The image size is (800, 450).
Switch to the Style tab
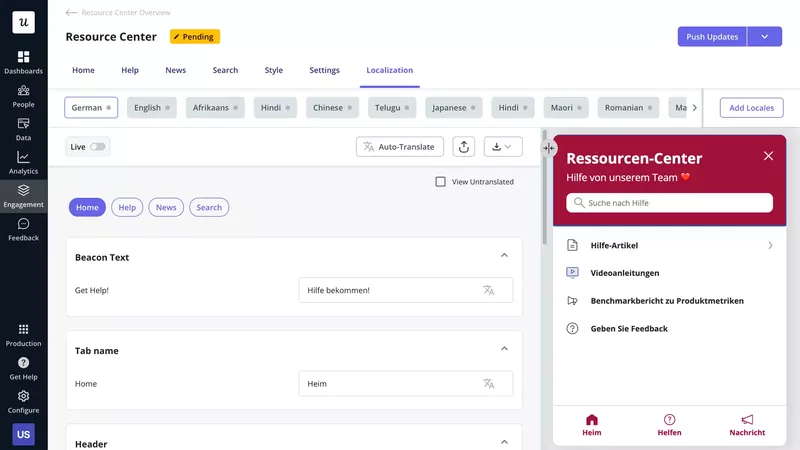[273, 70]
